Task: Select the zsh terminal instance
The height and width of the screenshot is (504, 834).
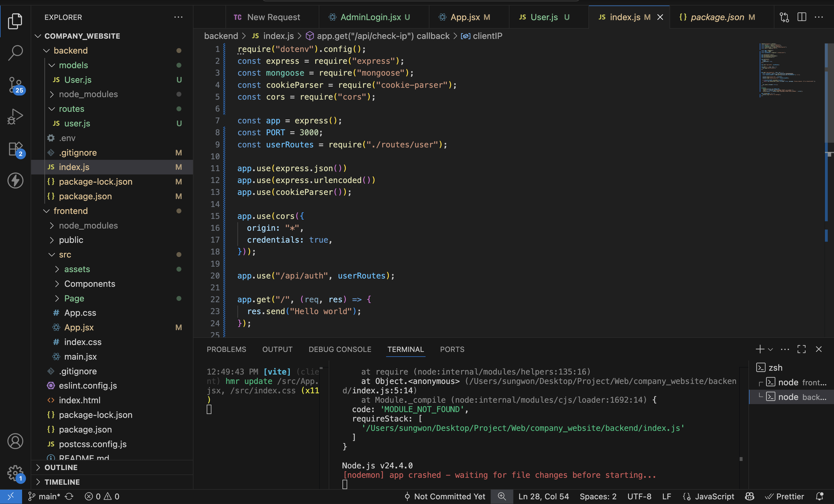Action: click(x=792, y=368)
